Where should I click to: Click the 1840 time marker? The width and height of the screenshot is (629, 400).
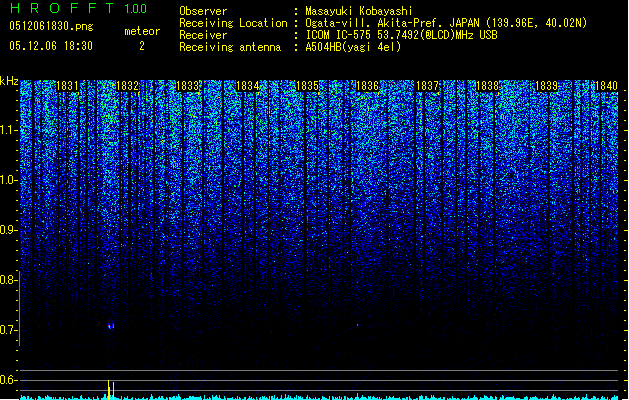(x=607, y=86)
